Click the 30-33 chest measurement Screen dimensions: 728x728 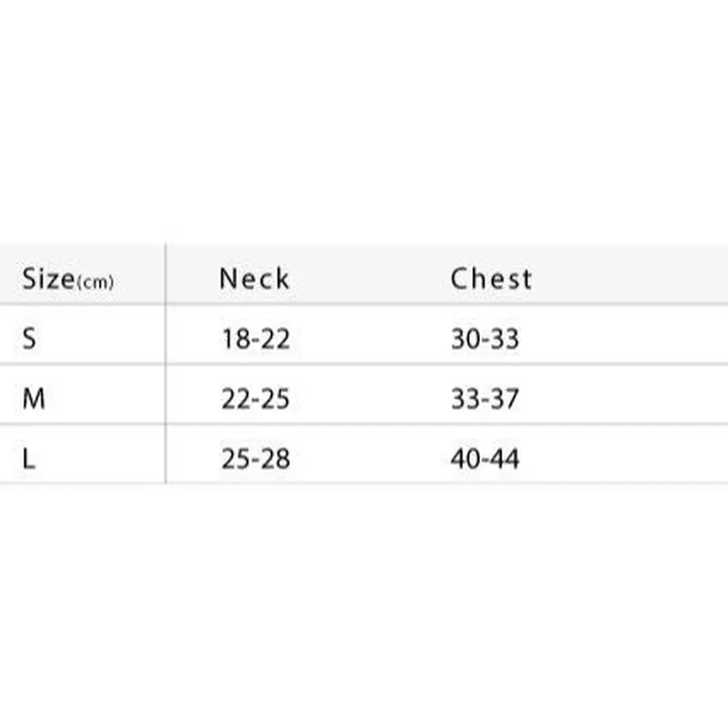click(x=485, y=338)
